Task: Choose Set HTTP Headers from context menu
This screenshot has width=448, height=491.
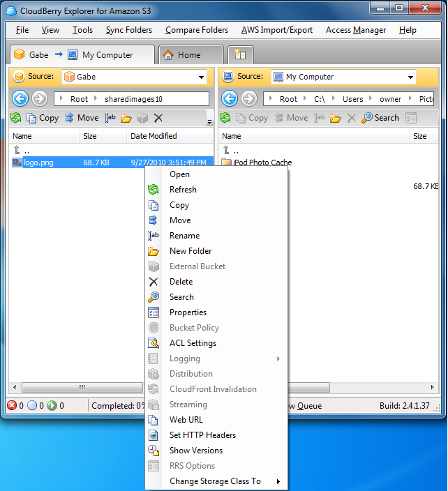Action: (x=216, y=435)
